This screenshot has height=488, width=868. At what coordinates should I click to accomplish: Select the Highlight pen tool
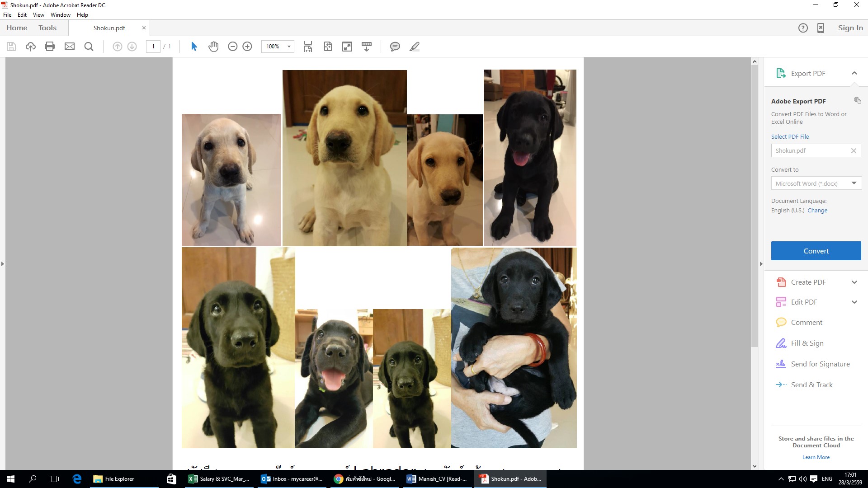414,47
